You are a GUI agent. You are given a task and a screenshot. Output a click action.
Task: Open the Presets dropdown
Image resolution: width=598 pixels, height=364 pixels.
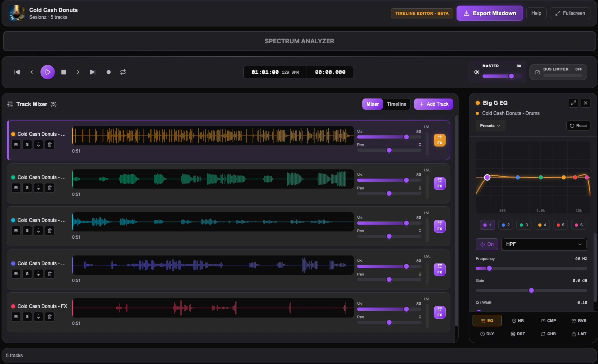tap(490, 126)
